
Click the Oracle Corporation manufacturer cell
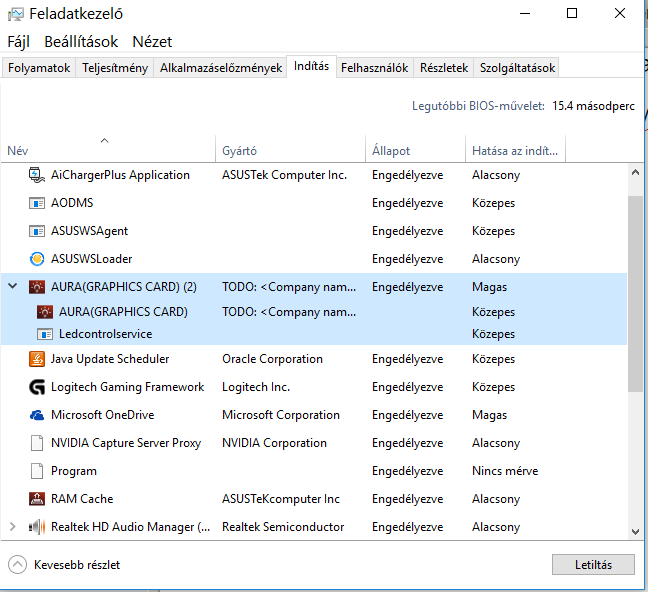(272, 359)
